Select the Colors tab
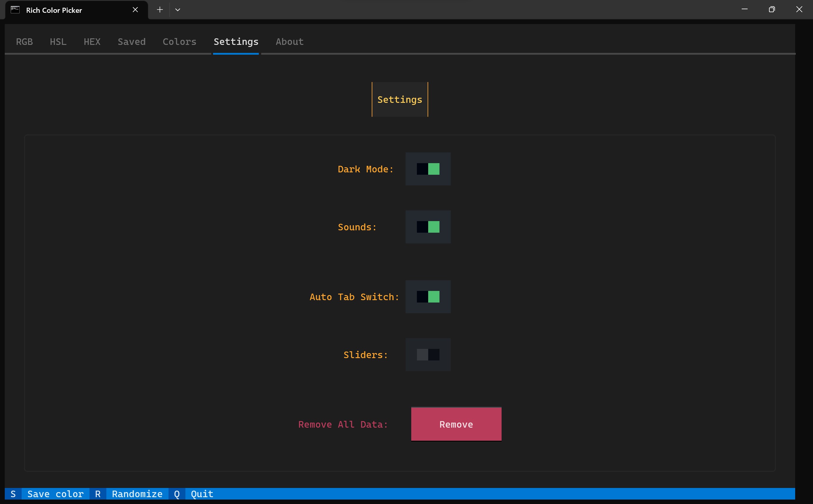Screen dimensions: 813x504 [179, 42]
